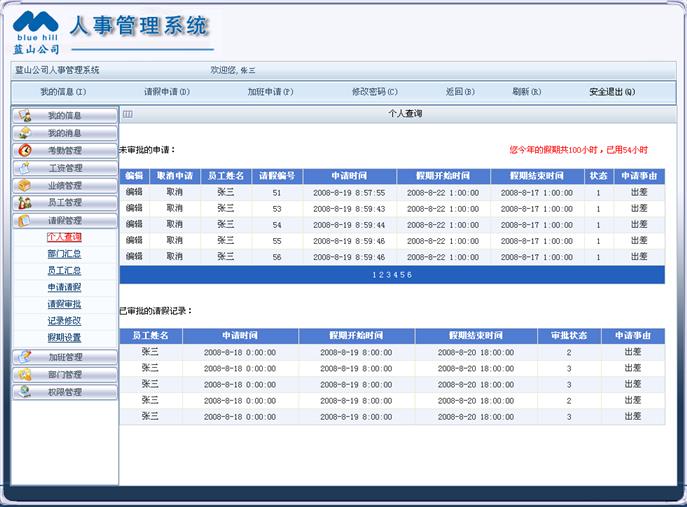Open 我的信息(I) in top menu
Image resolution: width=687 pixels, height=507 pixels.
(x=63, y=92)
